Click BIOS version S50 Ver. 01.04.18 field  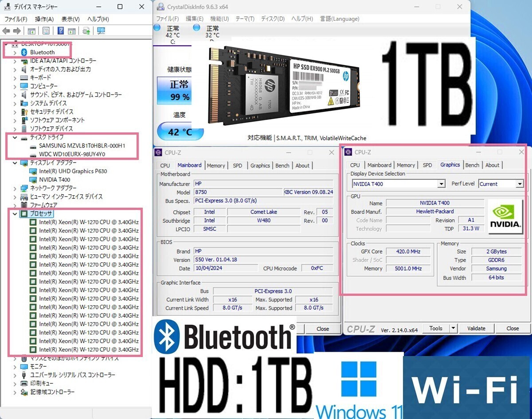263,260
